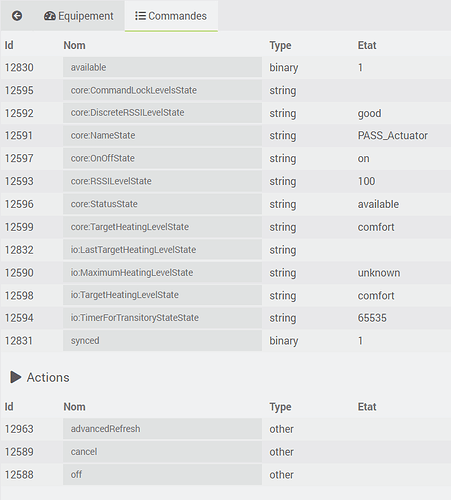This screenshot has width=451, height=500.
Task: Click the Id 12831 cell
Action: coord(19,341)
